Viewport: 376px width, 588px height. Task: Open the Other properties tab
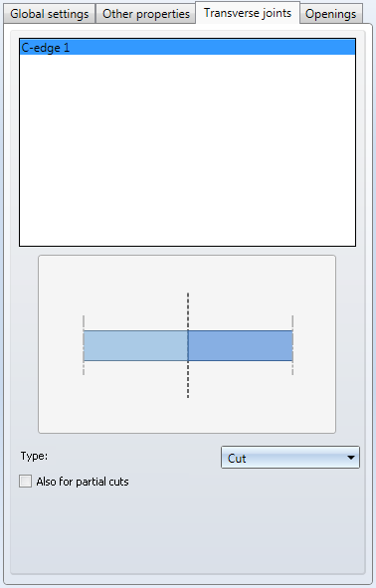pyautogui.click(x=146, y=14)
